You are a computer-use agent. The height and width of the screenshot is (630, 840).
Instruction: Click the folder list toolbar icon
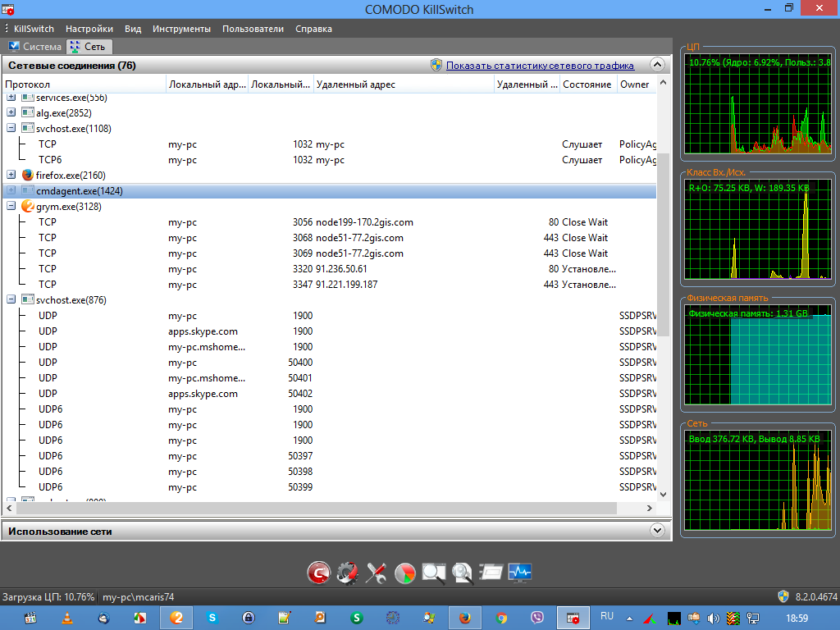tap(491, 573)
